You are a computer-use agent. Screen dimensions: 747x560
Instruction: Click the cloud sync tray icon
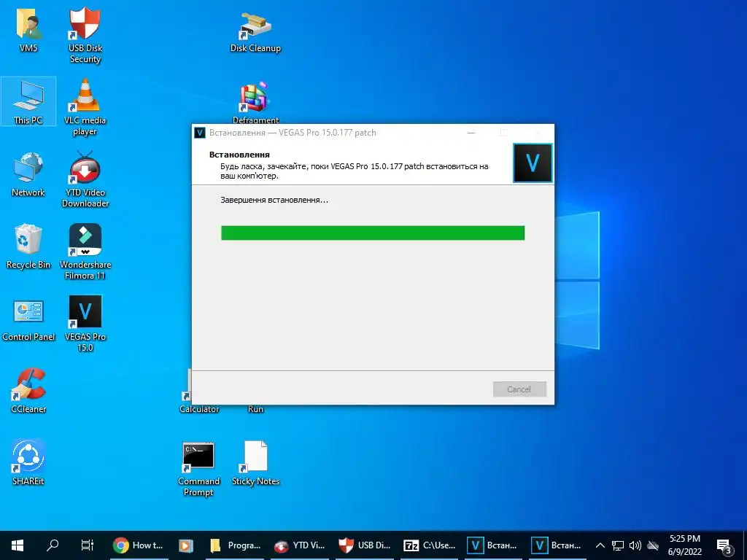pos(653,545)
